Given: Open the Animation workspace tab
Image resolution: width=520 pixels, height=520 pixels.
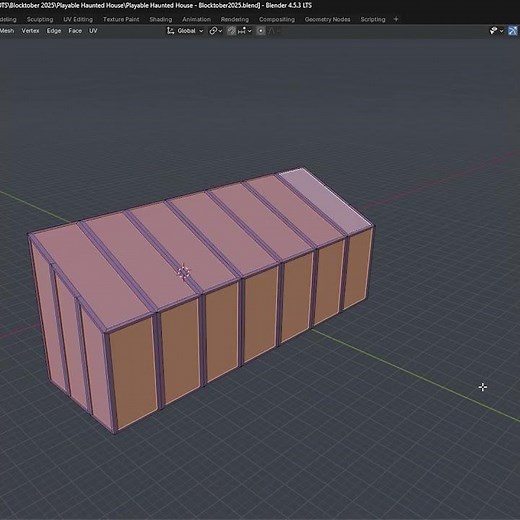Looking at the screenshot, I should (196, 19).
